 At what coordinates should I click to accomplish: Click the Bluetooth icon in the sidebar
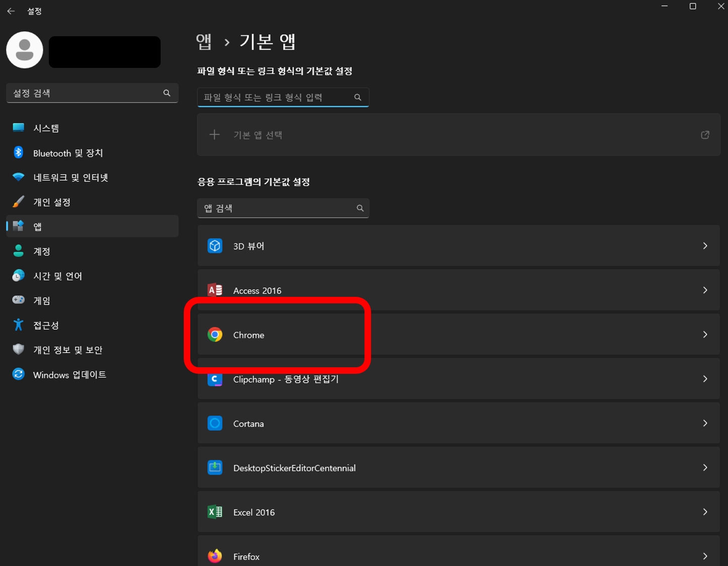point(19,152)
